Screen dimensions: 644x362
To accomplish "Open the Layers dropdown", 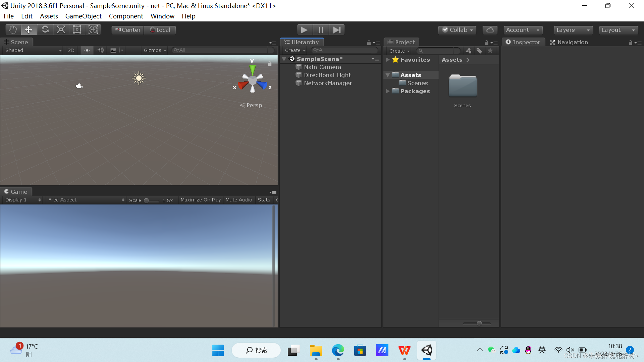I will (573, 30).
